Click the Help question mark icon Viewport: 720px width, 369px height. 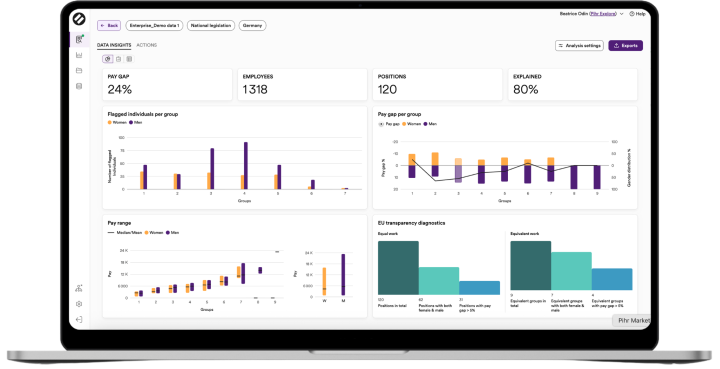point(632,14)
